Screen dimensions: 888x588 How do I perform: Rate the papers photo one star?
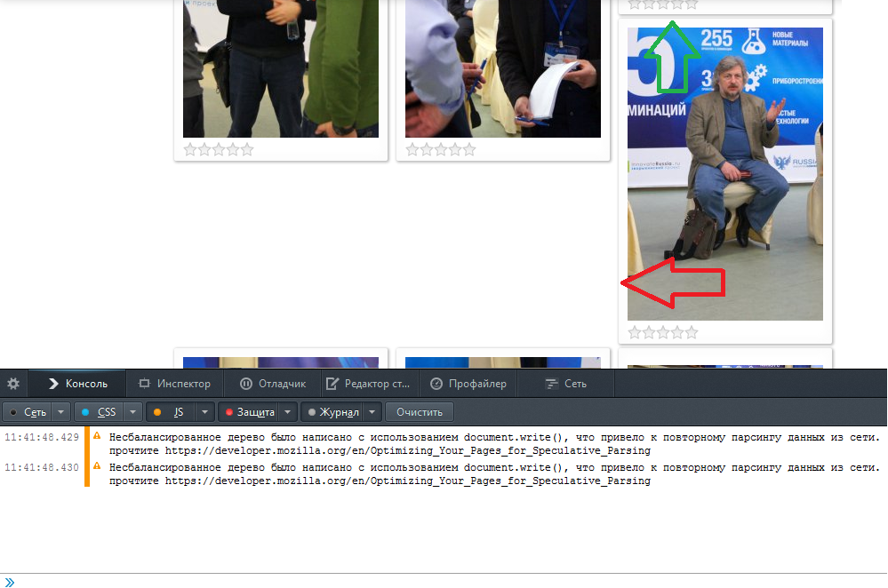pyautogui.click(x=412, y=150)
